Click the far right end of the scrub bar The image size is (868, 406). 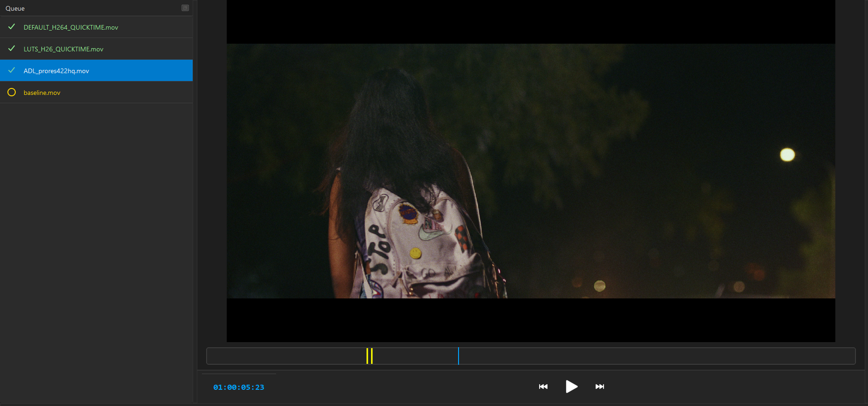click(x=851, y=356)
